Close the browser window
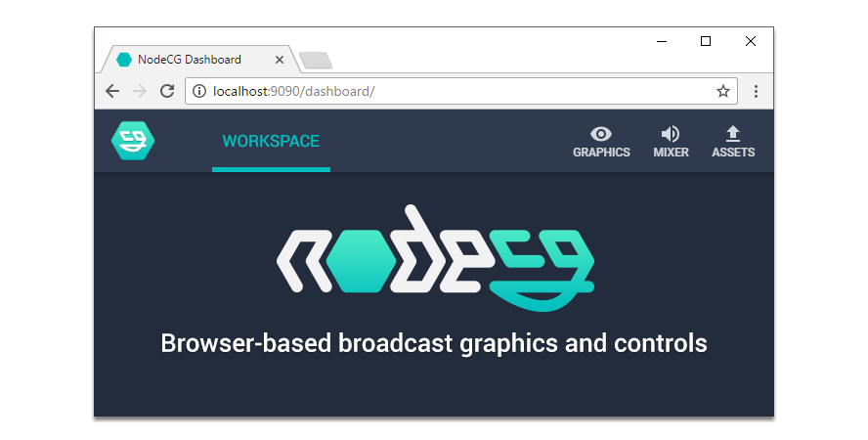 pyautogui.click(x=751, y=41)
